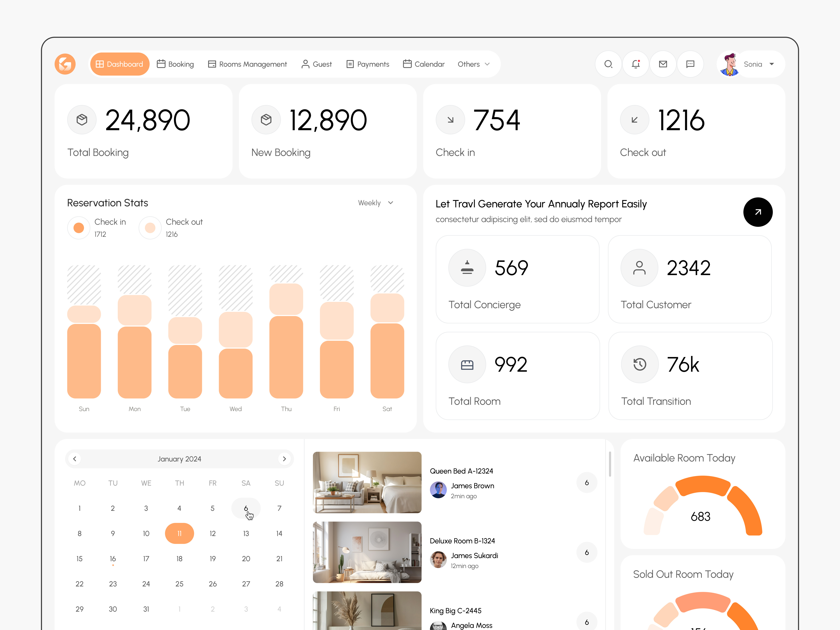
Task: Go to next month in calendar
Action: [x=284, y=459]
